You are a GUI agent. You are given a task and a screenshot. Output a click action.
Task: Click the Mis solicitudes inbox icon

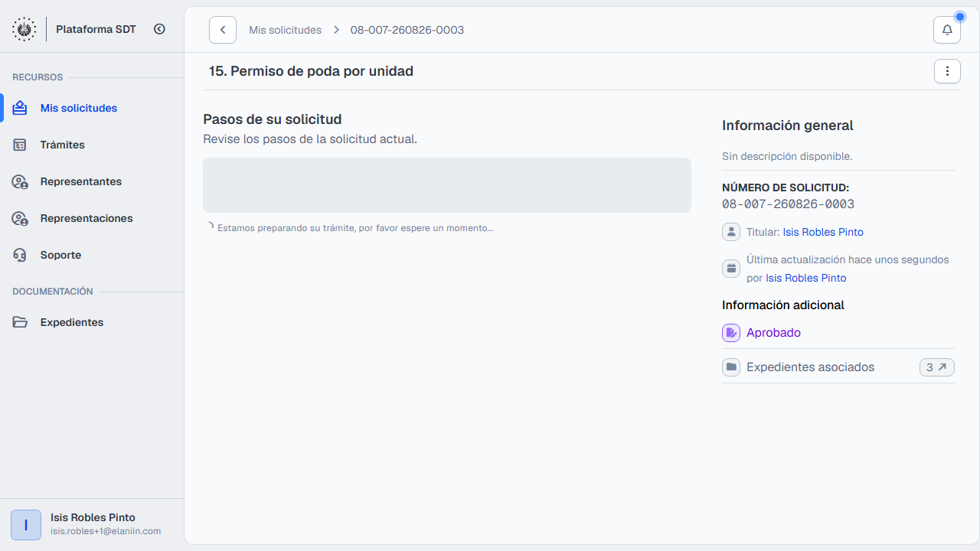point(20,108)
